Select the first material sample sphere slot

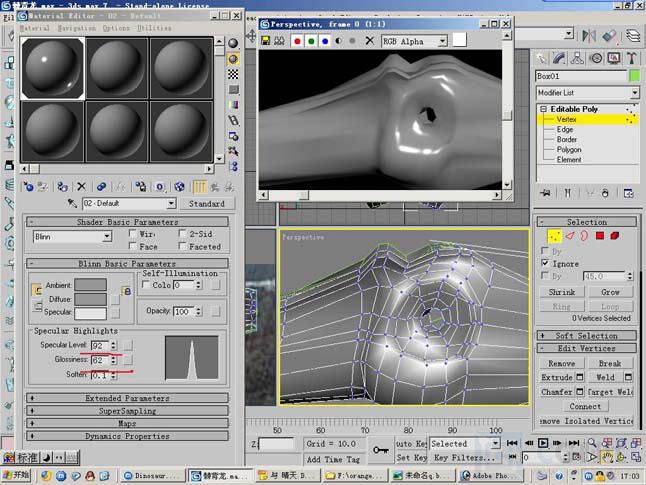pyautogui.click(x=53, y=68)
